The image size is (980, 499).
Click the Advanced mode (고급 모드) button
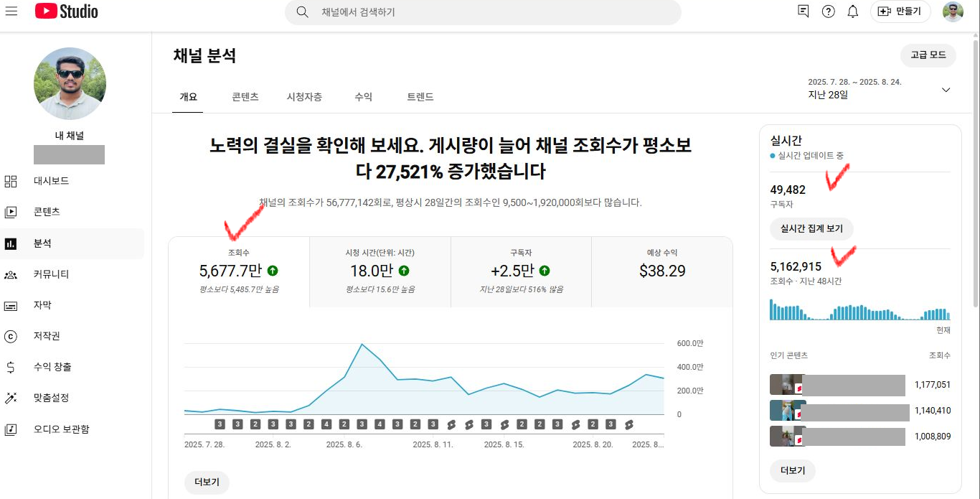point(928,55)
